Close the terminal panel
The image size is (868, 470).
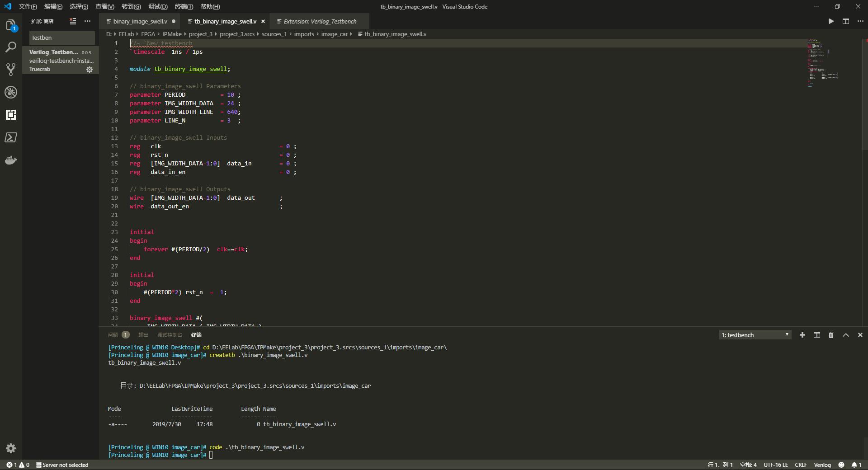(x=860, y=335)
